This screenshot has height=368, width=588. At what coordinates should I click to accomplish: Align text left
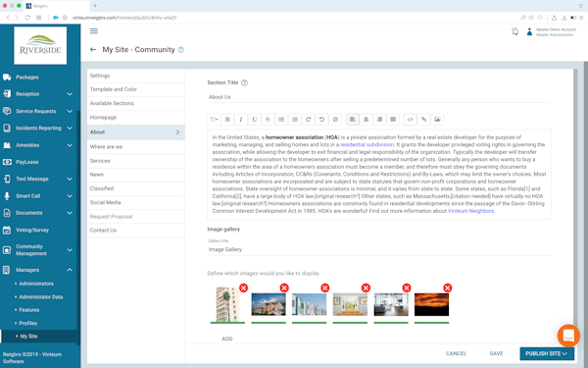353,120
